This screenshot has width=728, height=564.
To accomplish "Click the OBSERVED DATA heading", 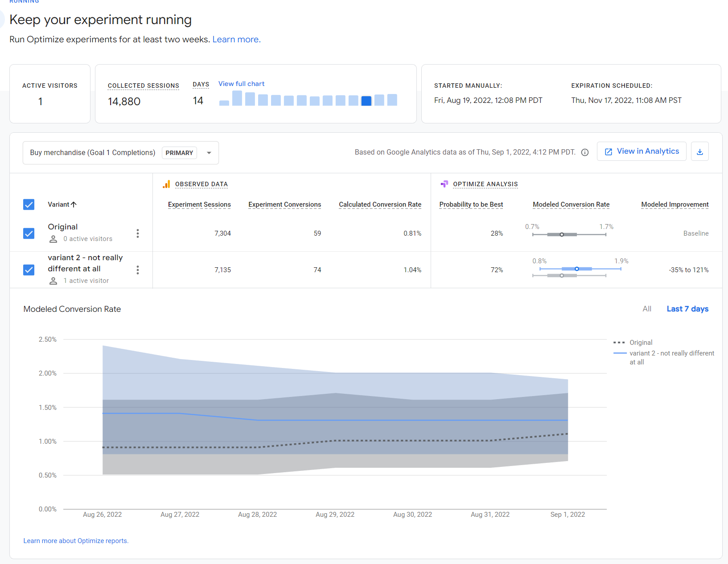I will pyautogui.click(x=202, y=184).
